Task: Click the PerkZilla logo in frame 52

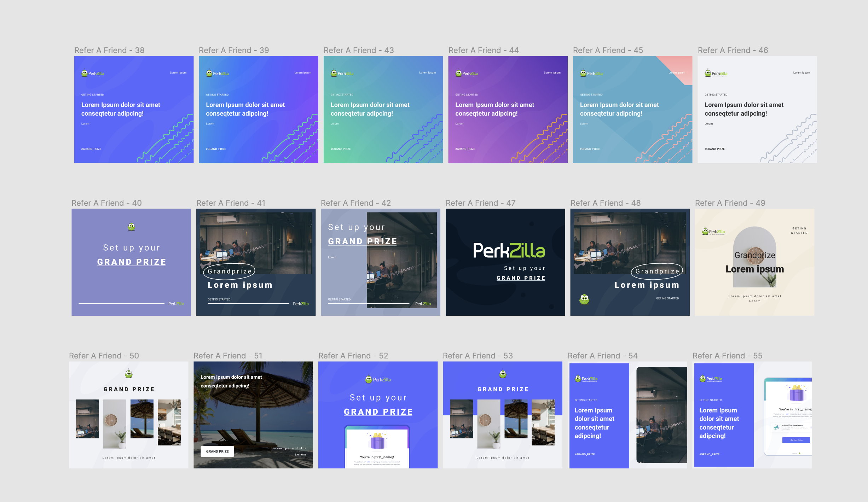Action: [x=378, y=379]
